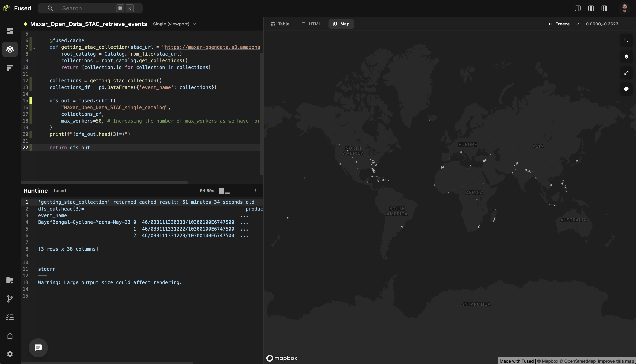The height and width of the screenshot is (364, 636).
Task: Expand the Single (viewport) dropdown
Action: [x=174, y=24]
